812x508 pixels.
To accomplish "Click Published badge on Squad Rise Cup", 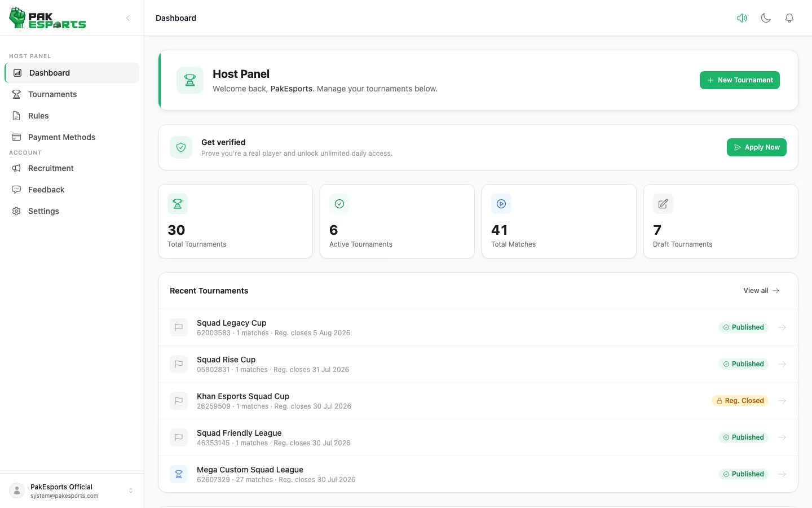I will (x=743, y=364).
